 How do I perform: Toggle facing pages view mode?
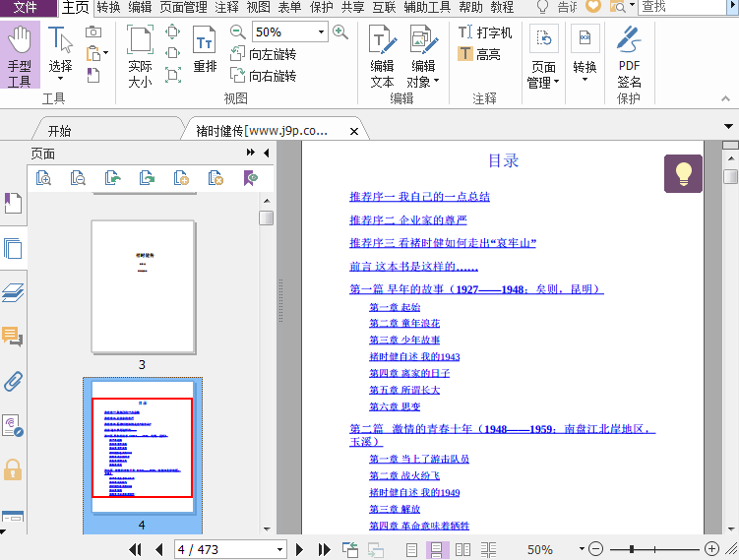click(x=462, y=549)
